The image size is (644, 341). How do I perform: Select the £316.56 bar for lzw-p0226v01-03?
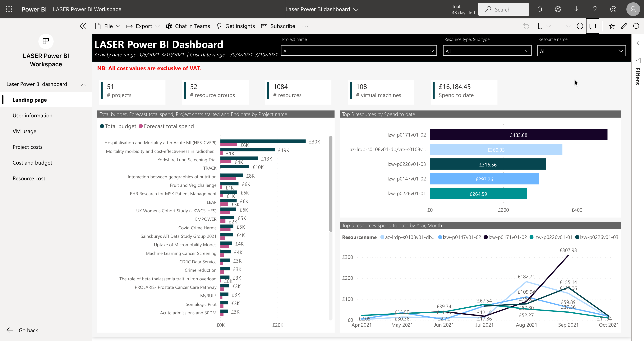point(488,164)
